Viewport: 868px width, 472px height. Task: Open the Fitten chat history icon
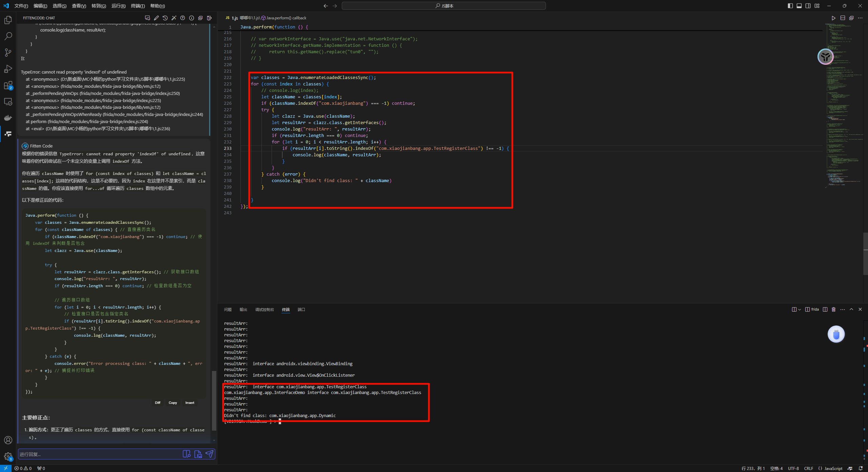[165, 18]
